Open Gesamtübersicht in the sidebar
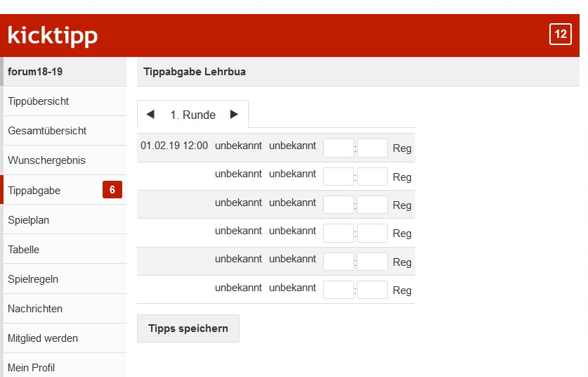The image size is (588, 377). point(47,131)
